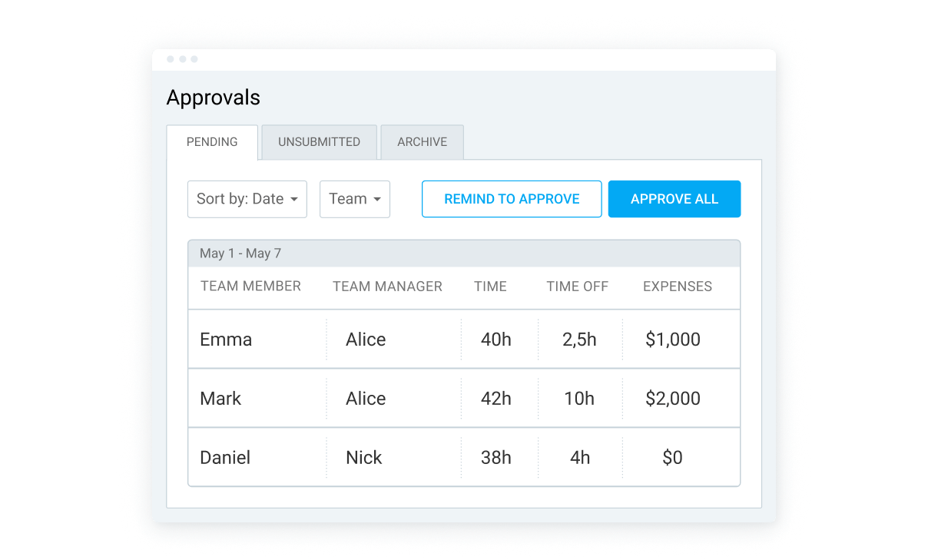This screenshot has width=928, height=560.
Task: Click the Time Off column header
Action: (577, 287)
